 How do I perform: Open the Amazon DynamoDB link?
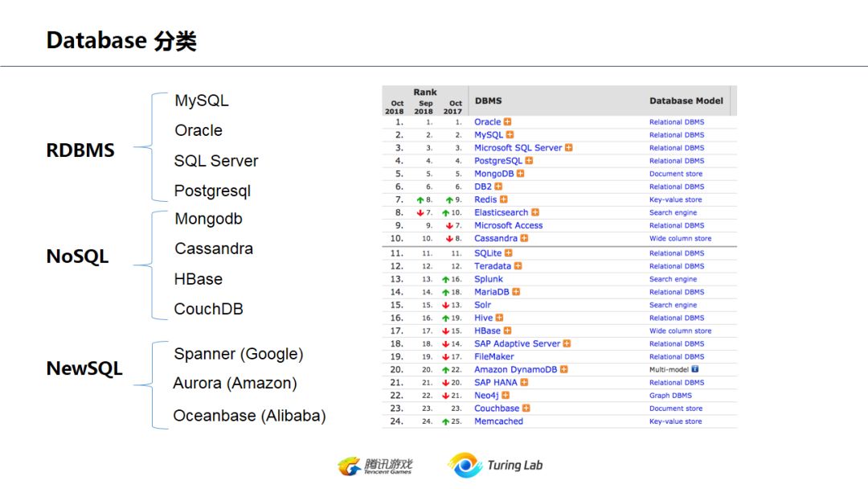[515, 369]
